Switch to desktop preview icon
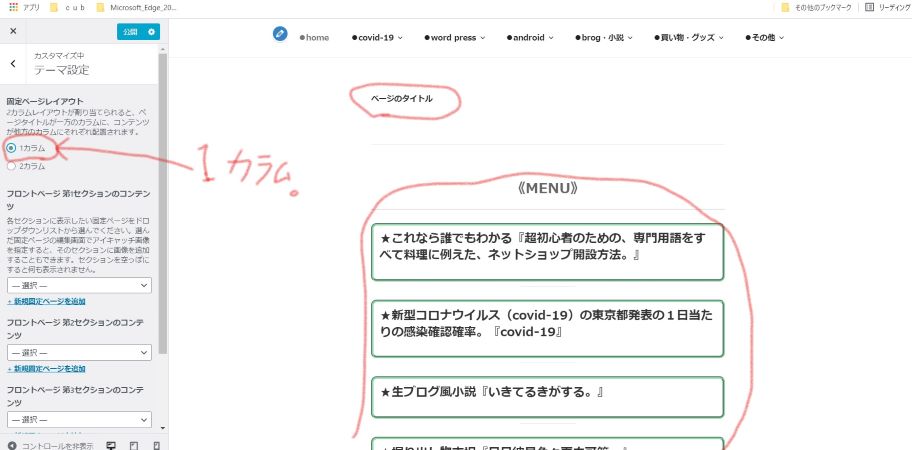The image size is (912, 450). coord(111,446)
